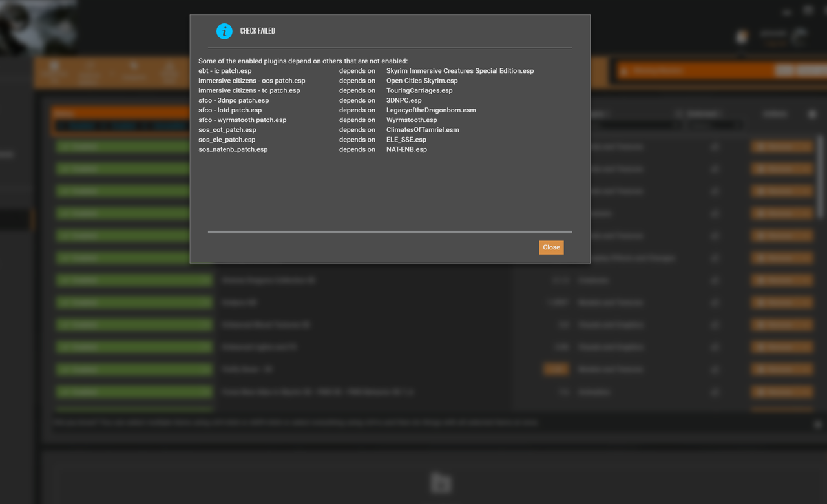This screenshot has height=504, width=827.
Task: Click 'Open Cities Skyrim.esp' dependency
Action: pyautogui.click(x=422, y=81)
